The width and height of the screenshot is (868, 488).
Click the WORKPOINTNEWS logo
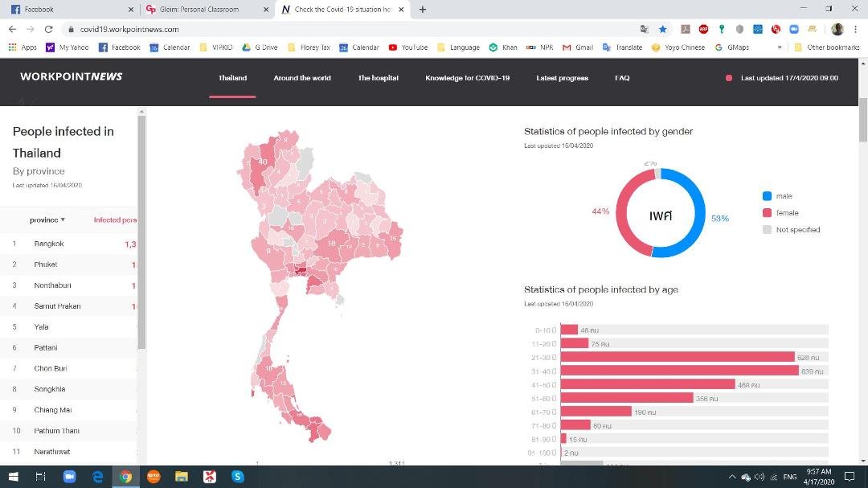tap(71, 77)
